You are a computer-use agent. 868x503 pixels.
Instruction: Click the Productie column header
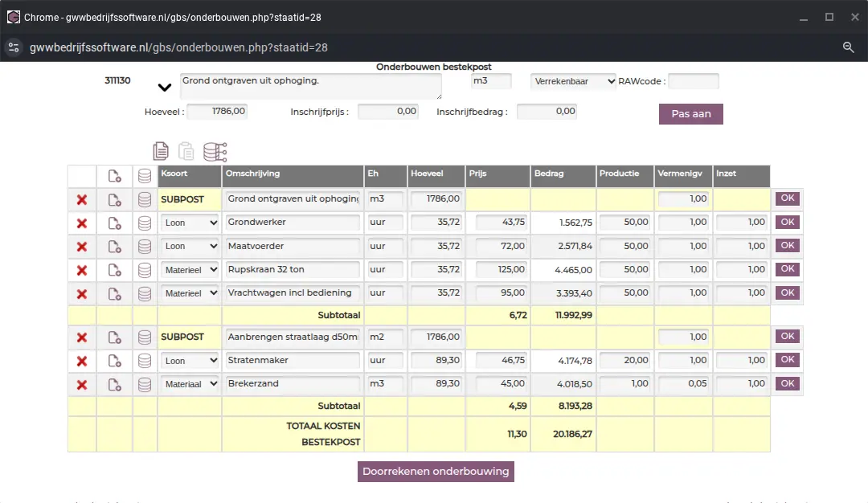[x=624, y=176]
